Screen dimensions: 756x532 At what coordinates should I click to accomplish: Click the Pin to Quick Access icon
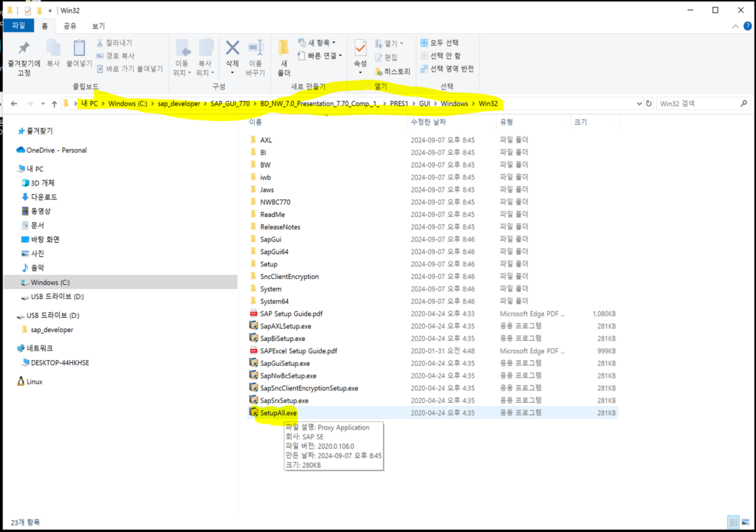point(24,47)
